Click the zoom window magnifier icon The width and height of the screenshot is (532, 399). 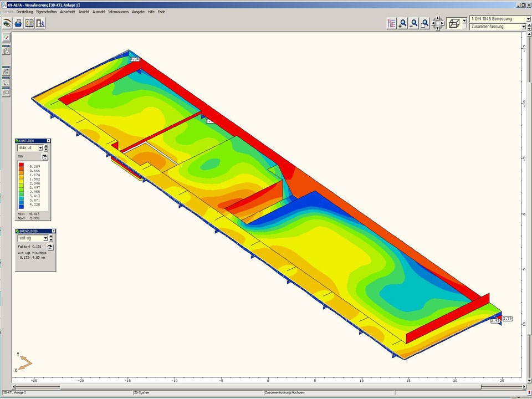425,23
